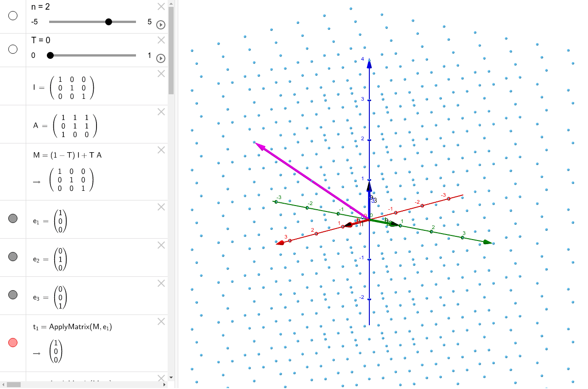Click the animate icon beside the T slider

click(160, 58)
